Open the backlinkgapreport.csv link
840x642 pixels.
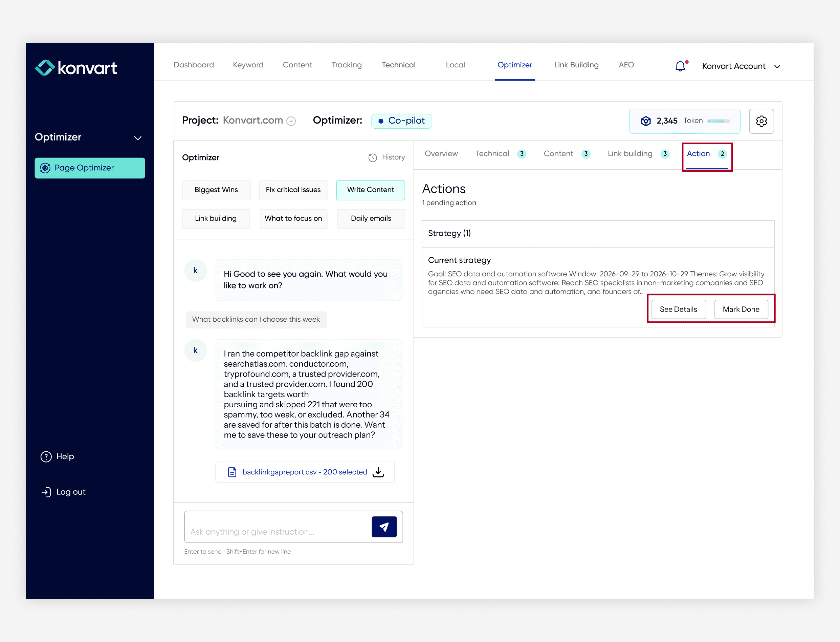click(x=305, y=472)
